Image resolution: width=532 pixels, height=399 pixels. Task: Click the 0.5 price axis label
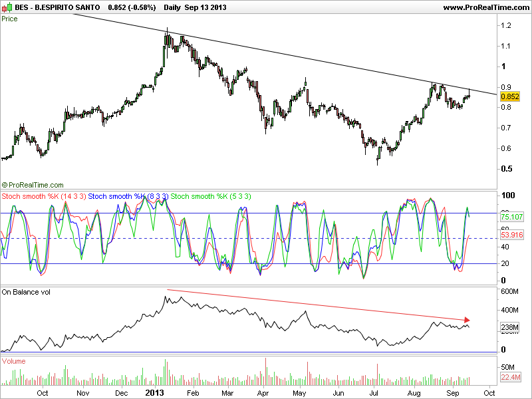(506, 169)
